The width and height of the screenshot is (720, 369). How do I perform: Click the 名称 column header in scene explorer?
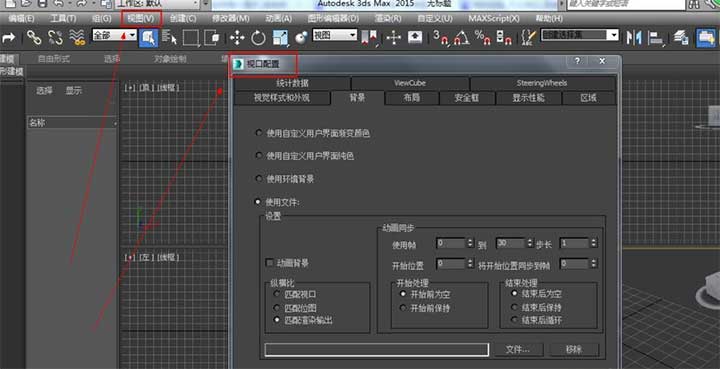pyautogui.click(x=72, y=123)
